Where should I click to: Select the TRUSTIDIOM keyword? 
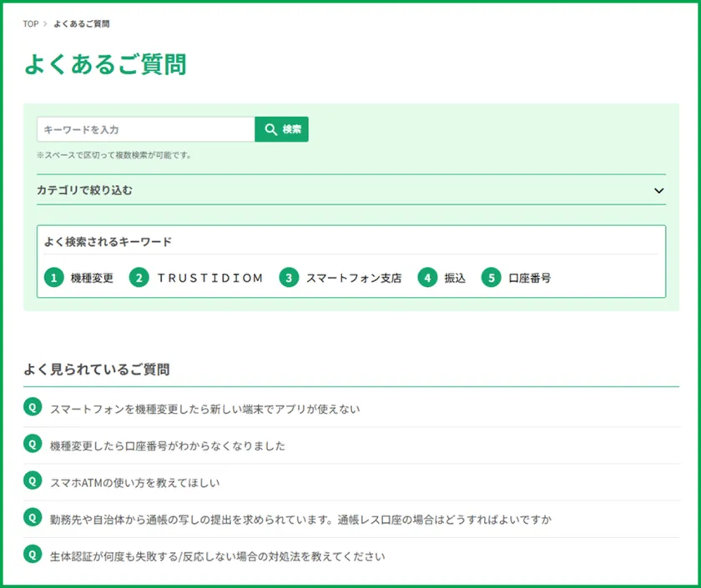210,278
